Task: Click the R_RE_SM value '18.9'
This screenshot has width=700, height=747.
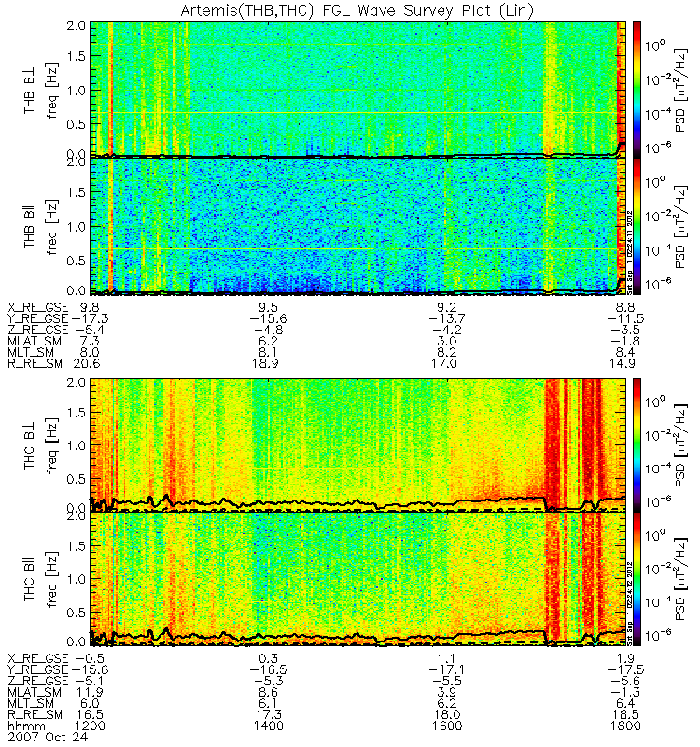Action: coord(265,363)
